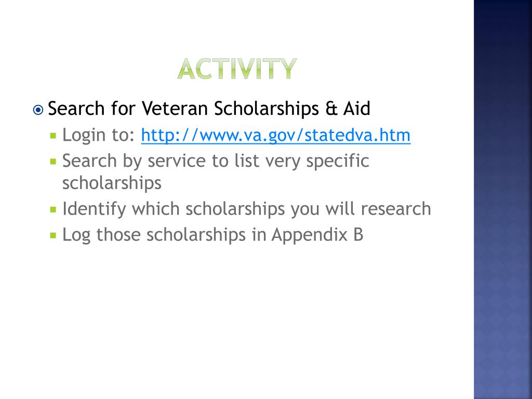Click the empty white area below the bullets
The height and width of the screenshot is (399, 532).
[237, 319]
